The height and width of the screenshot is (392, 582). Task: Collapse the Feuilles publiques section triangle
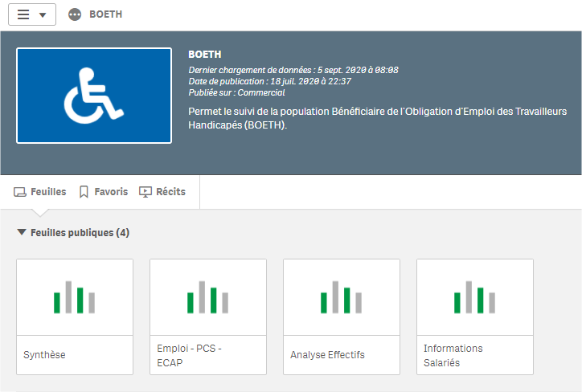click(22, 233)
